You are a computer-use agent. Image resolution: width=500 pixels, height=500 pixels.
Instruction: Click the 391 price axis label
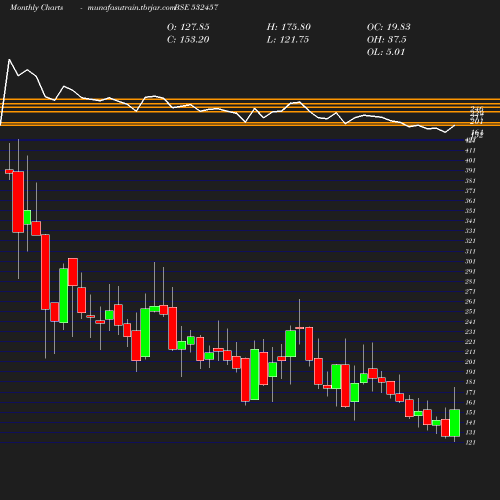(x=470, y=171)
